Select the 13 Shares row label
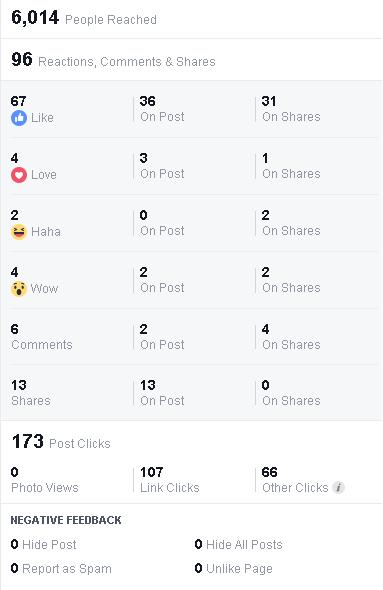Image resolution: width=383 pixels, height=590 pixels. coord(31,393)
